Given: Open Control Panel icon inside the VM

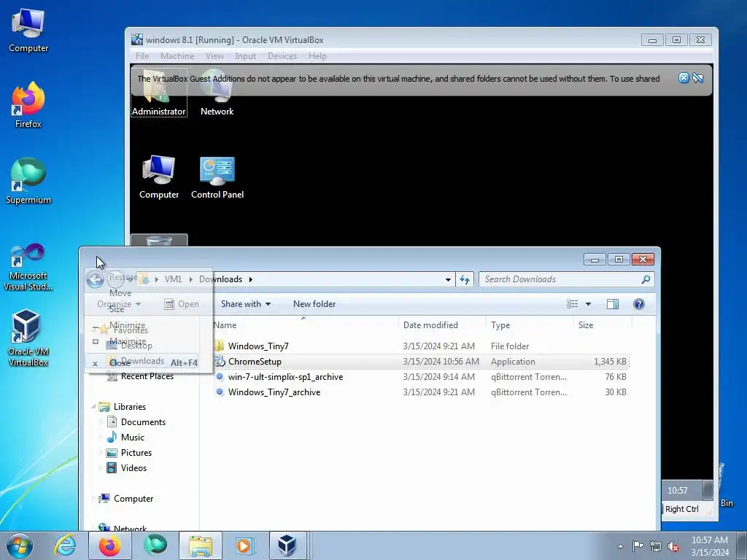Looking at the screenshot, I should [217, 177].
